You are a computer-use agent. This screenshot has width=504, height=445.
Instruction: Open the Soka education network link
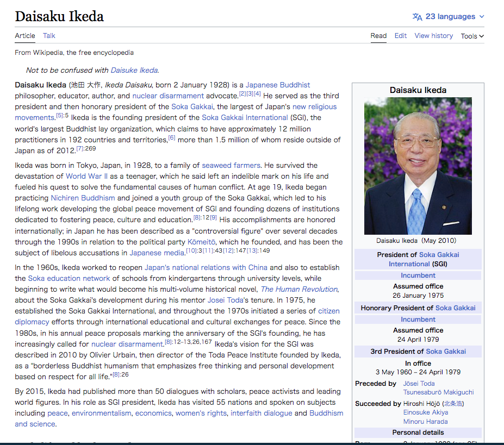(x=69, y=279)
